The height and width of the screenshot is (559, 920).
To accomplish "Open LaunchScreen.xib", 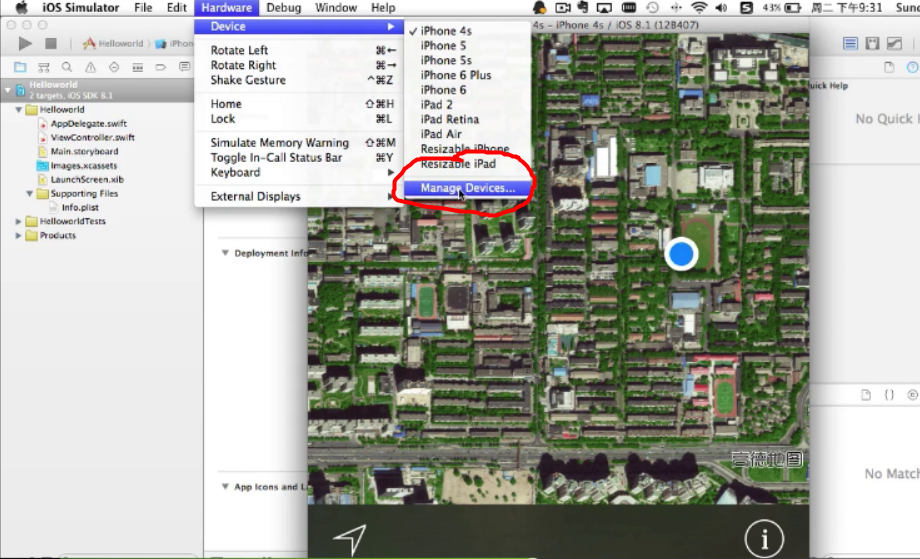I will pos(87,179).
